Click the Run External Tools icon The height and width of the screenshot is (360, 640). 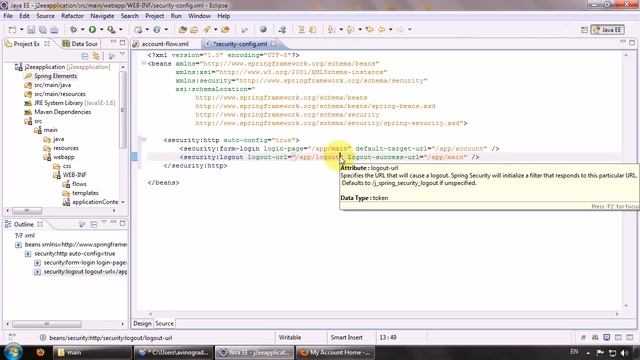click(111, 29)
